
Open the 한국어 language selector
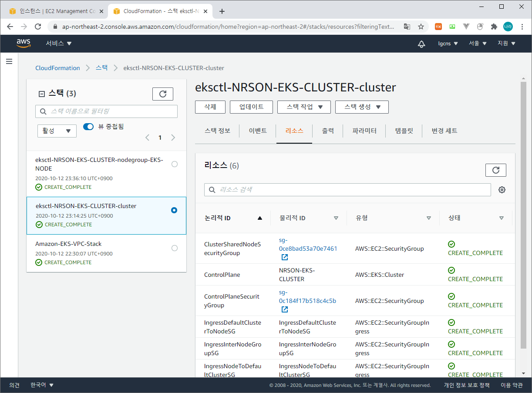[42, 385]
